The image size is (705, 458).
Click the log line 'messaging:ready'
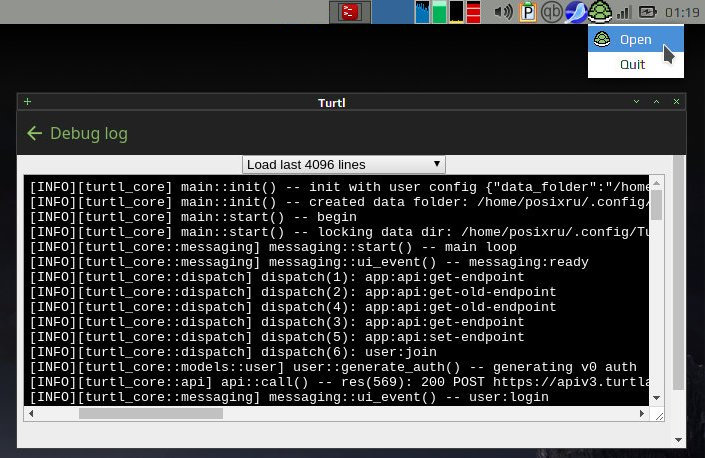pyautogui.click(x=309, y=262)
